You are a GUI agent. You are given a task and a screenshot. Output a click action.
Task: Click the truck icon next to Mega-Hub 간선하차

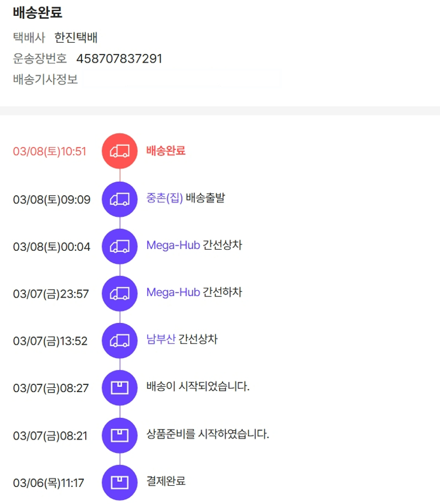[x=120, y=293]
